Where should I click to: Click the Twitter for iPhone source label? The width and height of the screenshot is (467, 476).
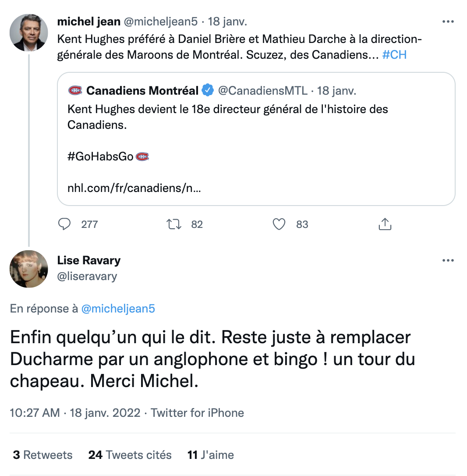click(x=197, y=413)
